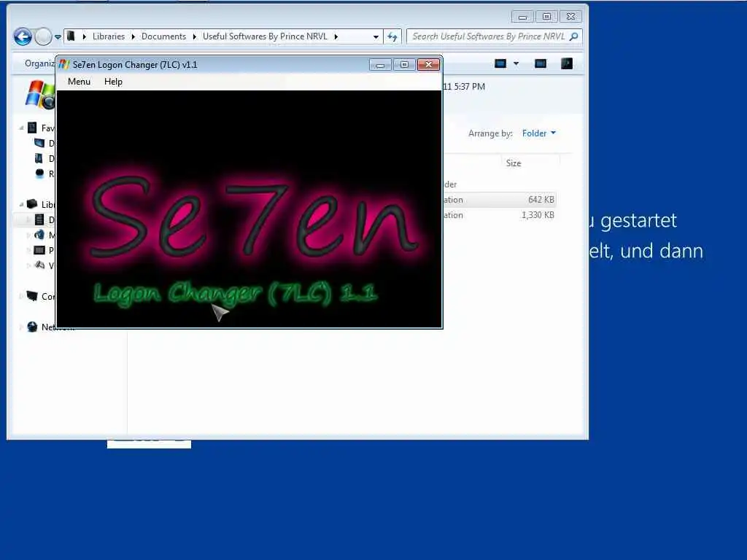Select the Videos library icon in sidebar

(39, 265)
